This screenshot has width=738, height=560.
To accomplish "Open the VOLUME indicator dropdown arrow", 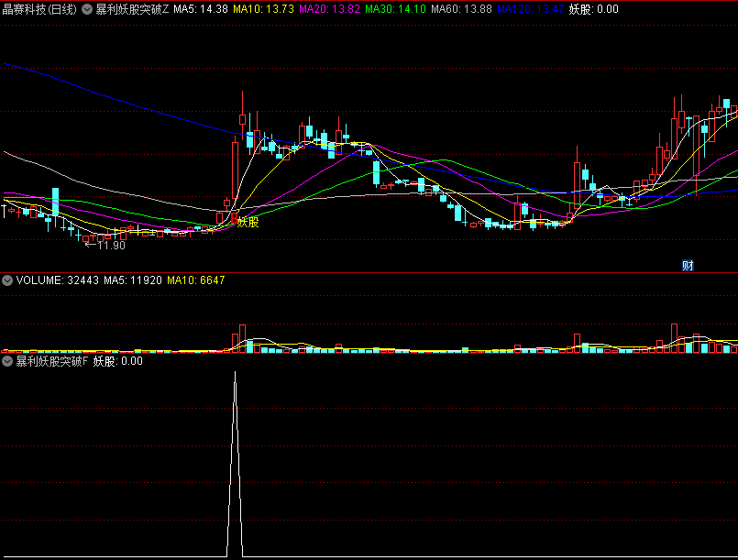I will 7,281.
